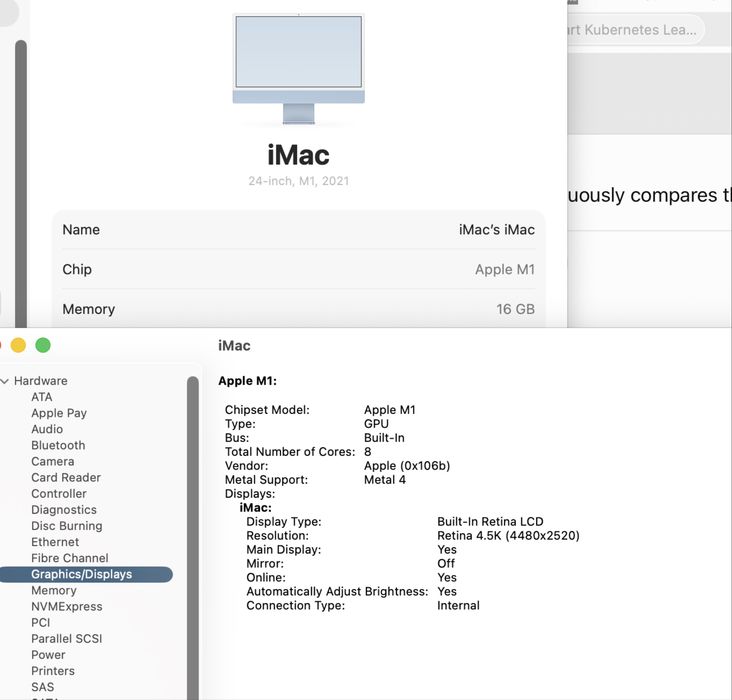Click the "Retina 4.5K (4480x2520)" resolution value

(x=508, y=536)
